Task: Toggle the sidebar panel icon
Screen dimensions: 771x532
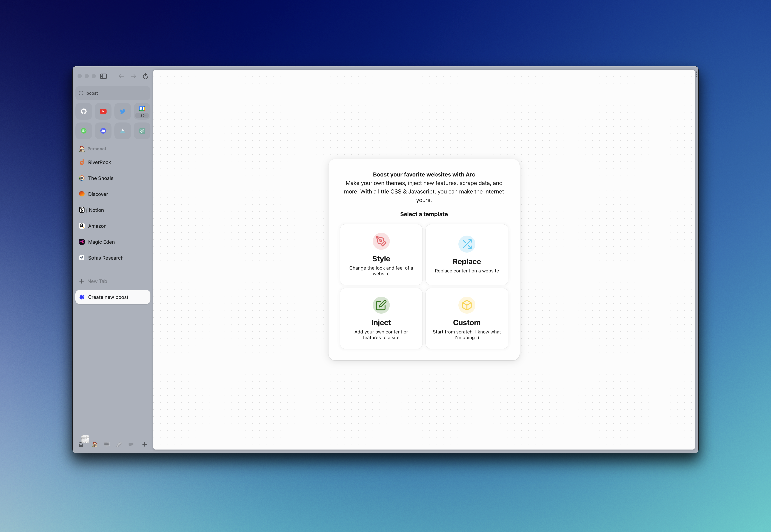Action: [103, 76]
